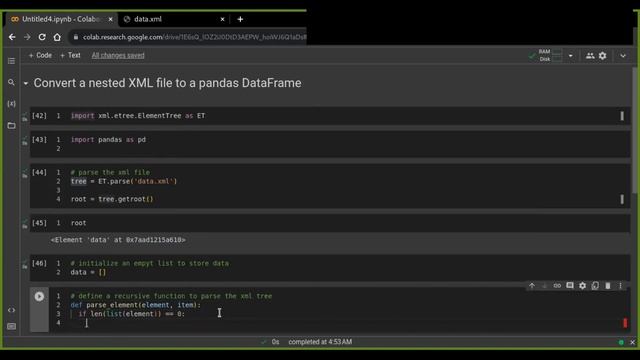Open a new browser tab
Image resolution: width=640 pixels, height=360 pixels.
coord(240,19)
